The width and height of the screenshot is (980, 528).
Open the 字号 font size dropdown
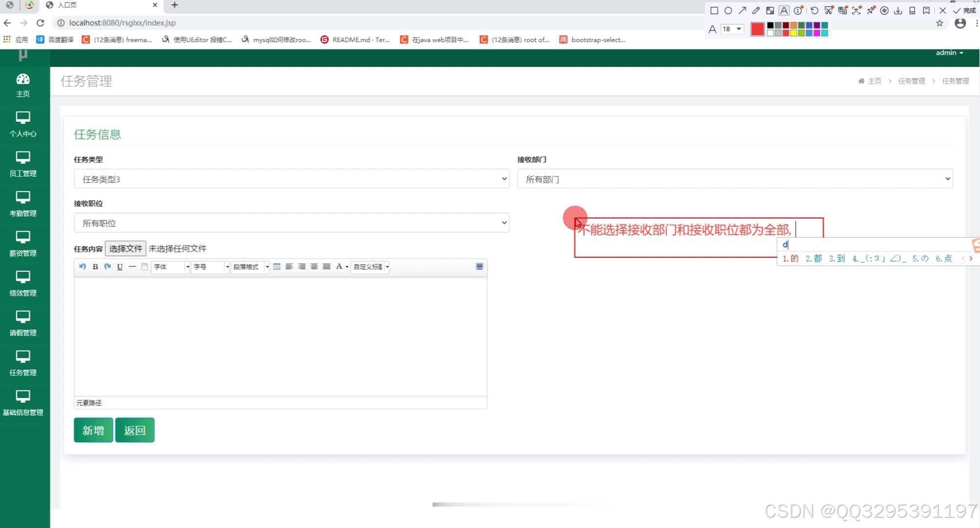click(211, 267)
